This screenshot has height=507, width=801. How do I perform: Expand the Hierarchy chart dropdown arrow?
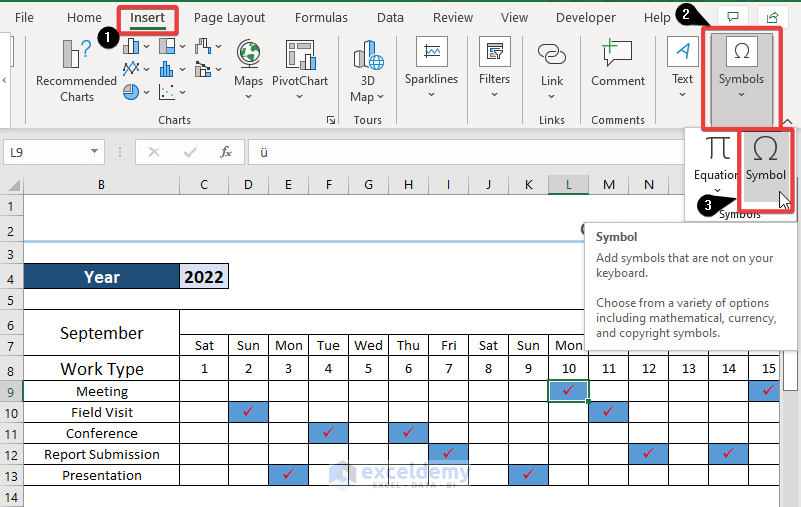(x=182, y=47)
